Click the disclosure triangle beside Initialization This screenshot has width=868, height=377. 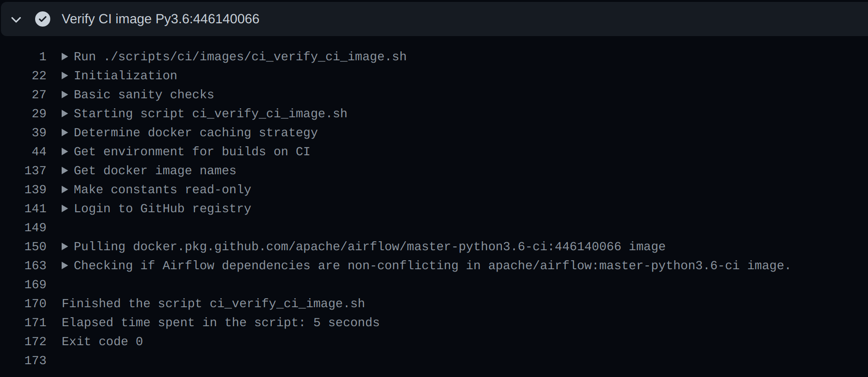click(65, 75)
